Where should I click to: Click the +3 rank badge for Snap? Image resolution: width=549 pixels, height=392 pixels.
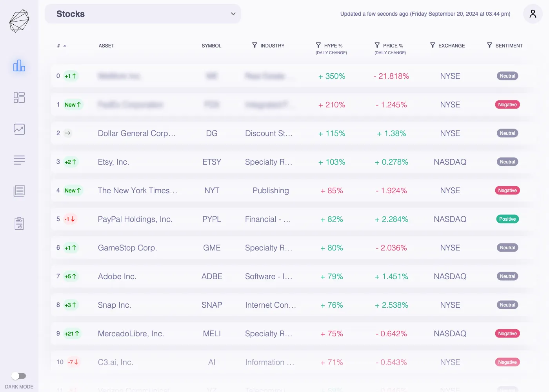[71, 305]
